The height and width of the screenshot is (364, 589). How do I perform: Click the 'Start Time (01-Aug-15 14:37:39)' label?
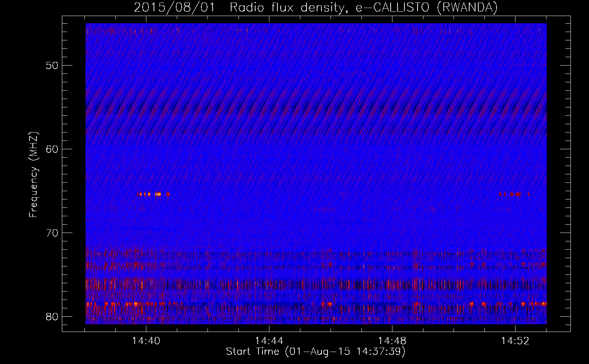[316, 352]
